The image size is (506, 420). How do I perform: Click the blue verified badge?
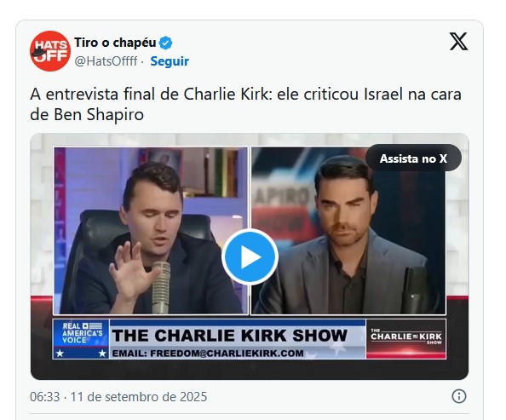point(166,43)
